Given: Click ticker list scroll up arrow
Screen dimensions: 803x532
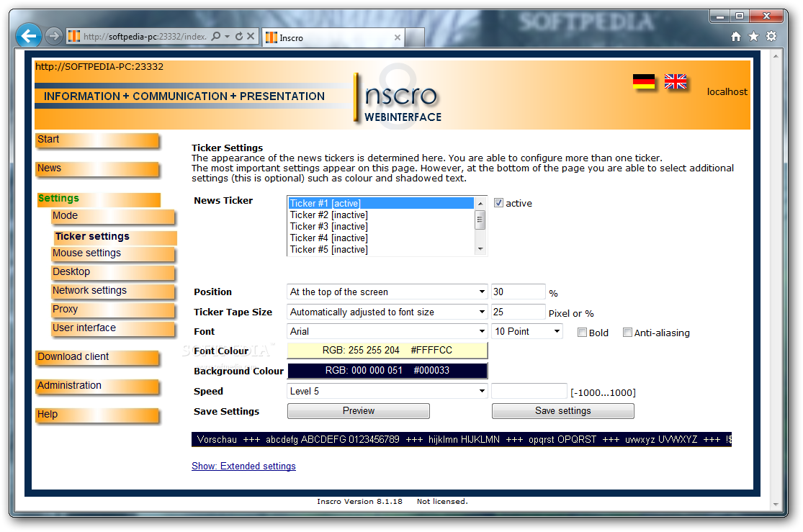Looking at the screenshot, I should click(480, 203).
